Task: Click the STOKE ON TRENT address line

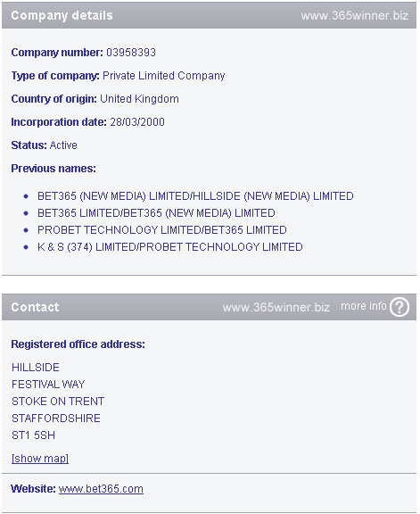Action: pos(58,402)
